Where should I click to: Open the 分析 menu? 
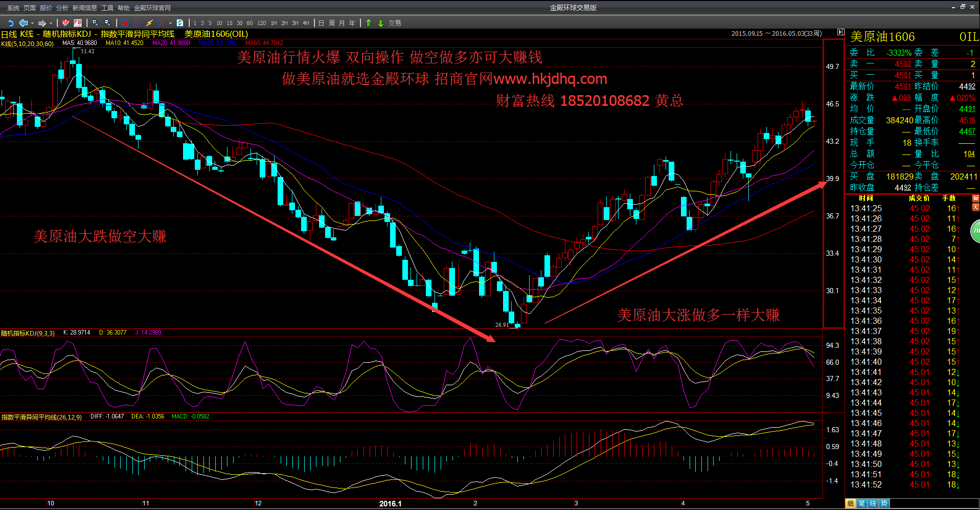point(62,8)
